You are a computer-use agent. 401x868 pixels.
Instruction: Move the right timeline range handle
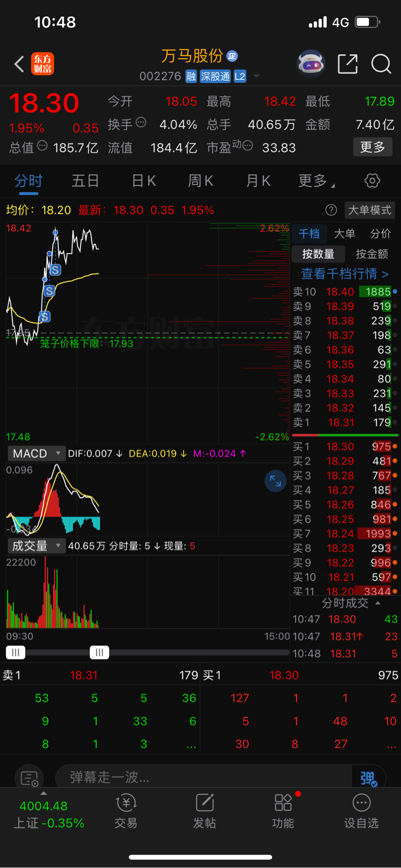99,652
